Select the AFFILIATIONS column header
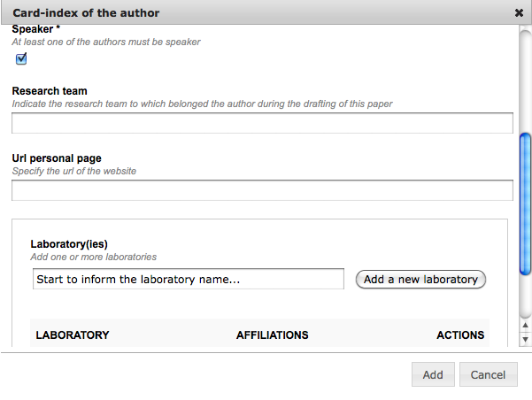532x400 pixels. 272,335
